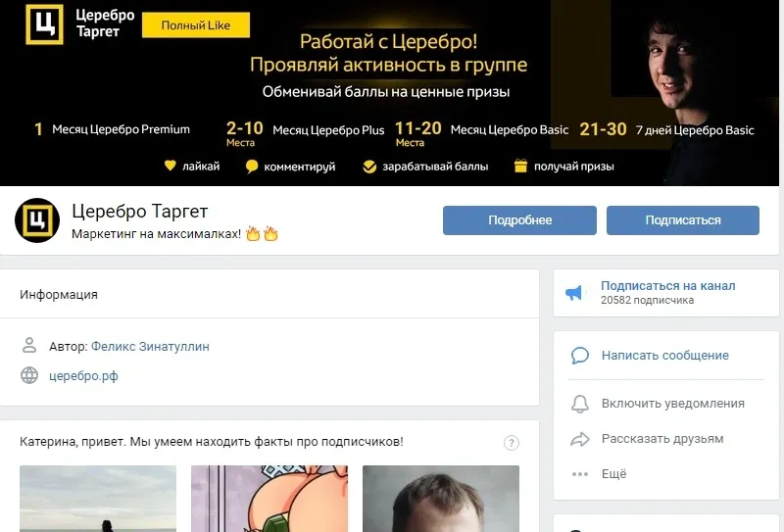Open Подписаться на канал link
Viewport: 784px width, 532px height.
tap(667, 286)
